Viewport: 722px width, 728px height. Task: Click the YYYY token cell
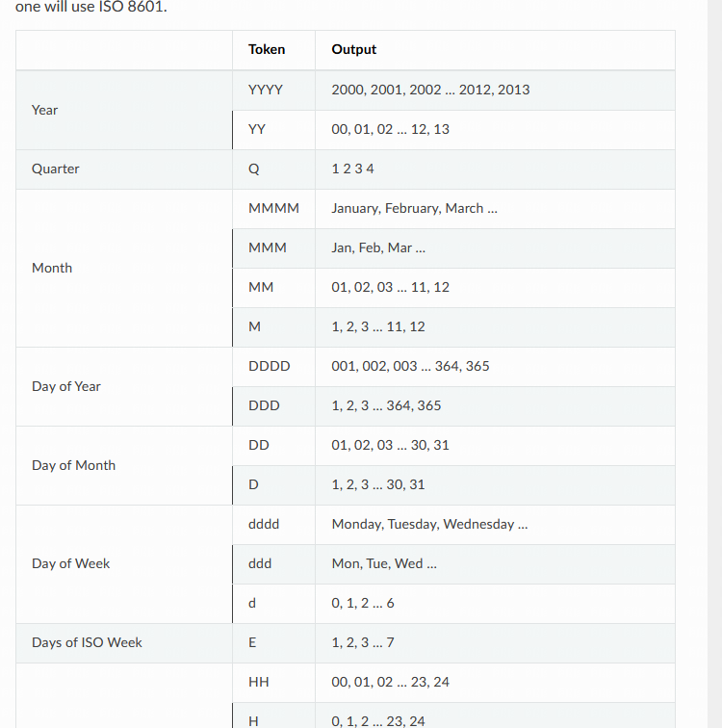(x=273, y=91)
